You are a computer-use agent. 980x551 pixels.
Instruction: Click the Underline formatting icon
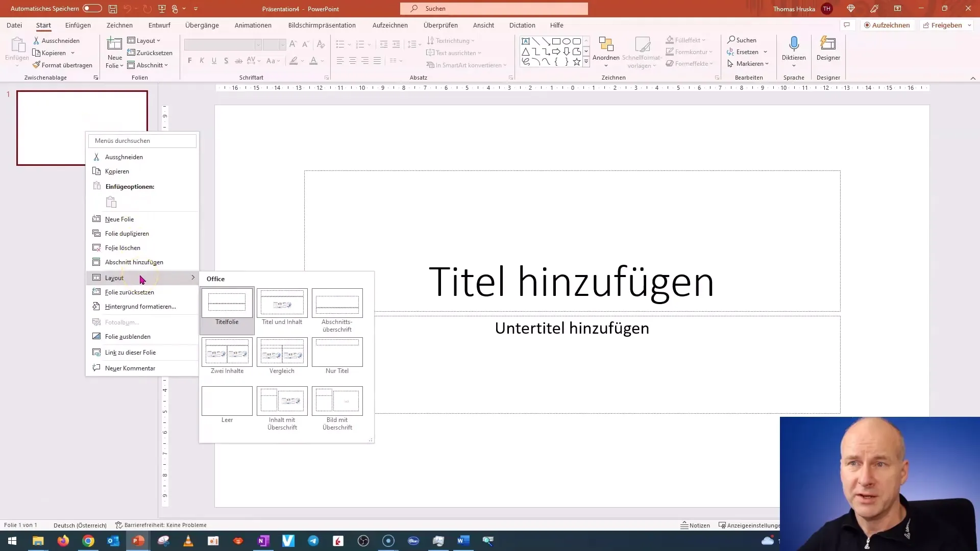(x=214, y=61)
